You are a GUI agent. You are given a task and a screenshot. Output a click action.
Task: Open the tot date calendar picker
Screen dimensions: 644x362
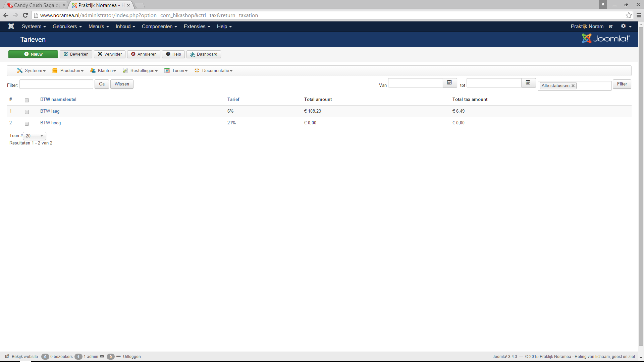528,82
